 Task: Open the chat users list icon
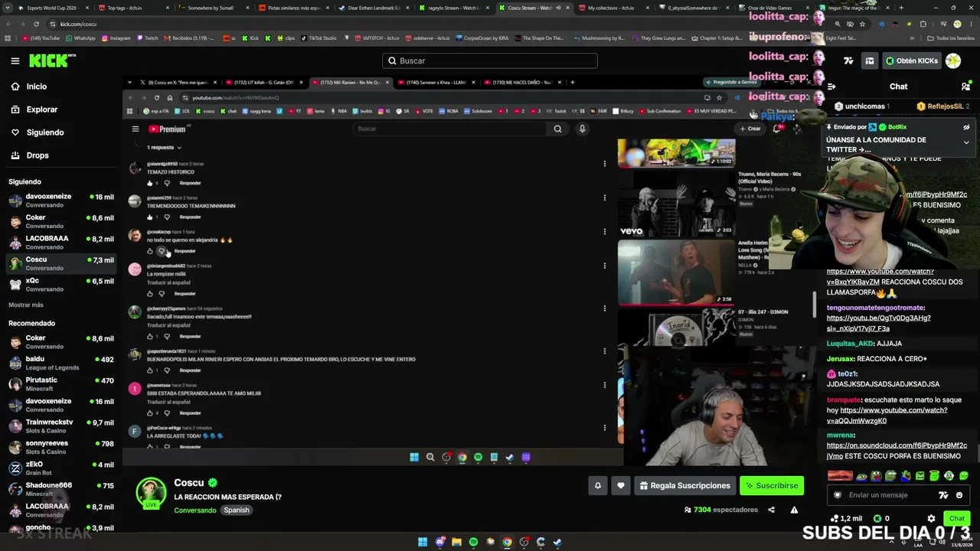pyautogui.click(x=965, y=86)
